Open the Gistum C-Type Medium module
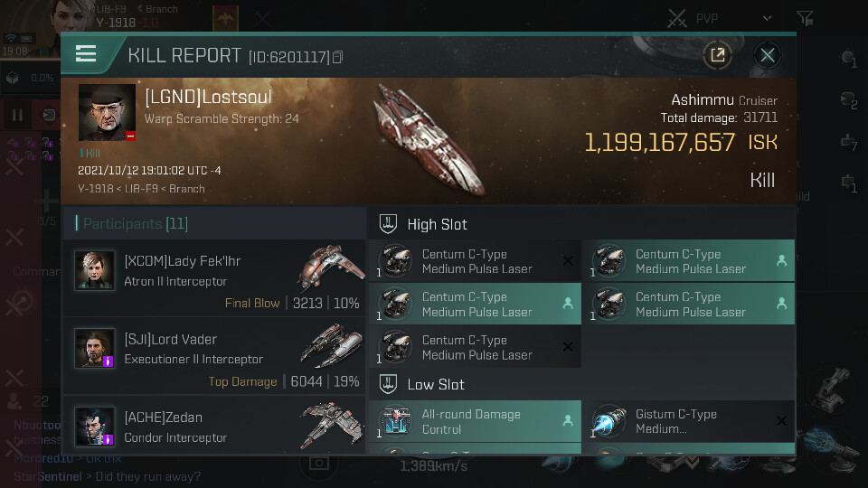The width and height of the screenshot is (868, 488). tap(692, 422)
